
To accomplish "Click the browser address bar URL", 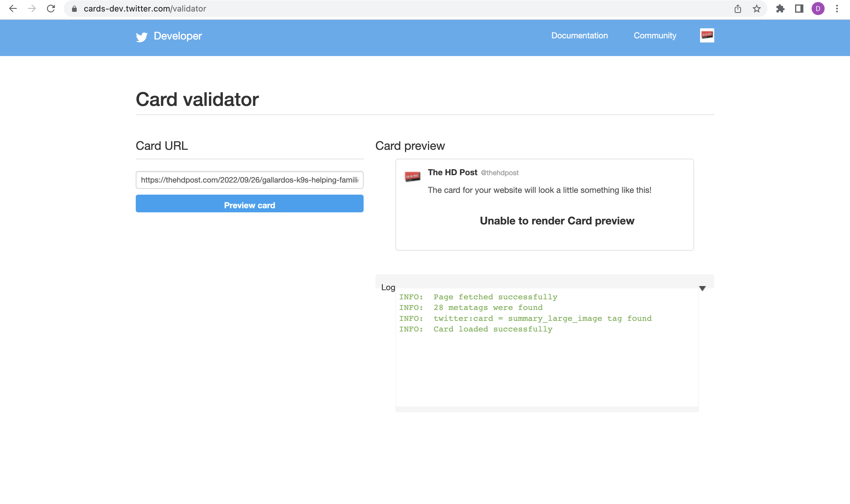I will [x=145, y=9].
